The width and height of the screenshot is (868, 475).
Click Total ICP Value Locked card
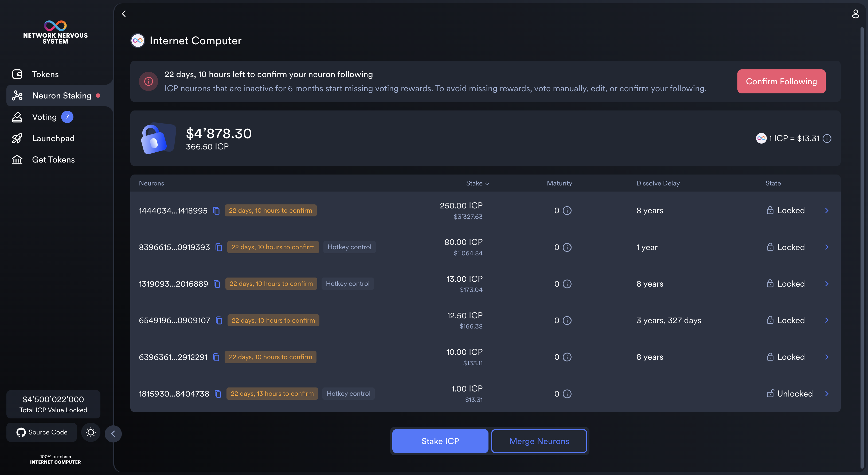click(53, 404)
